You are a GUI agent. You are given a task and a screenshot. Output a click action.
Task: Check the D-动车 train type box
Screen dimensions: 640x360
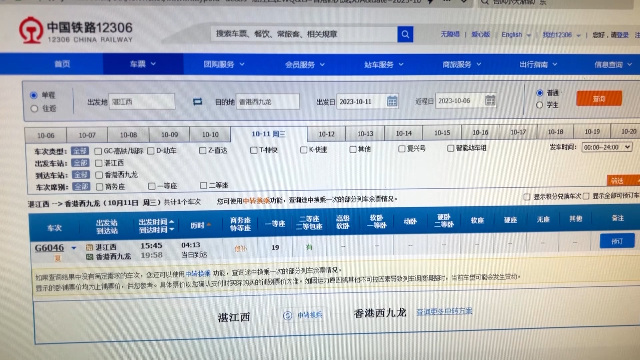click(151, 151)
